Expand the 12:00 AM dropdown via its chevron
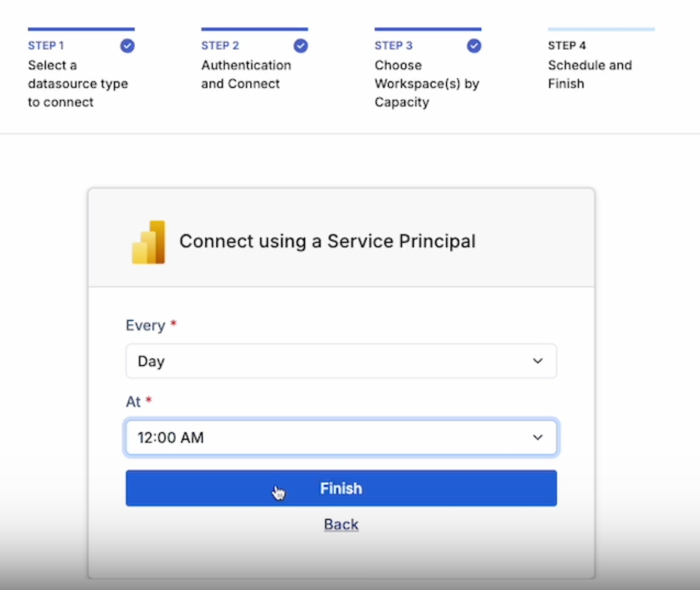This screenshot has height=590, width=700. pos(537,437)
